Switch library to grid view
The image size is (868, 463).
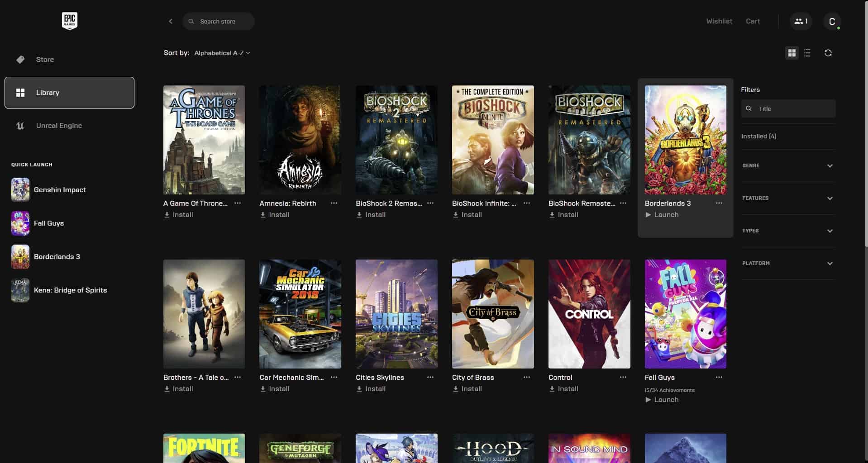click(x=792, y=53)
